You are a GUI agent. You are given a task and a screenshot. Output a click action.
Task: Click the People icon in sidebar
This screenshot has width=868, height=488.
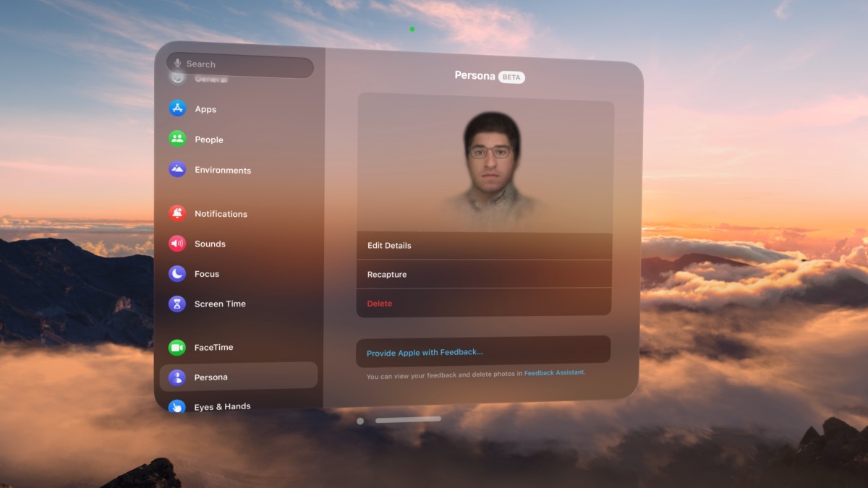click(x=177, y=139)
